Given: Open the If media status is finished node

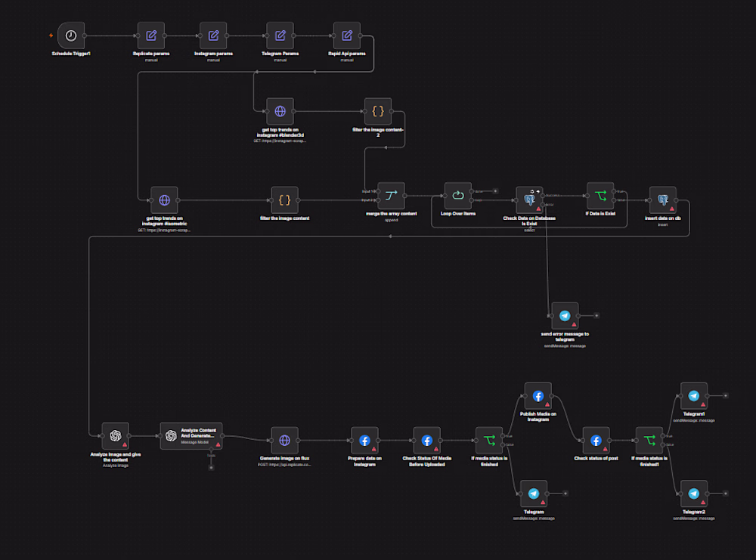Looking at the screenshot, I should pyautogui.click(x=489, y=440).
